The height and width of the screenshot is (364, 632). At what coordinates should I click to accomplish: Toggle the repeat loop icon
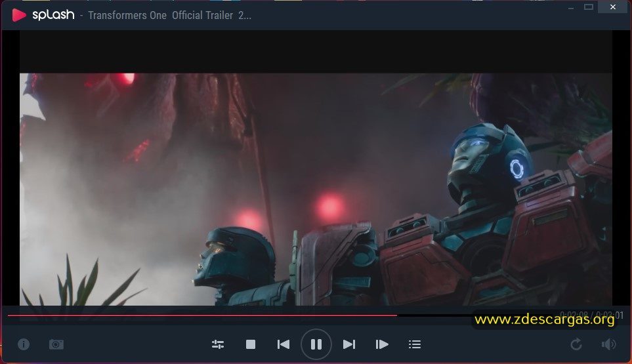[x=576, y=344]
